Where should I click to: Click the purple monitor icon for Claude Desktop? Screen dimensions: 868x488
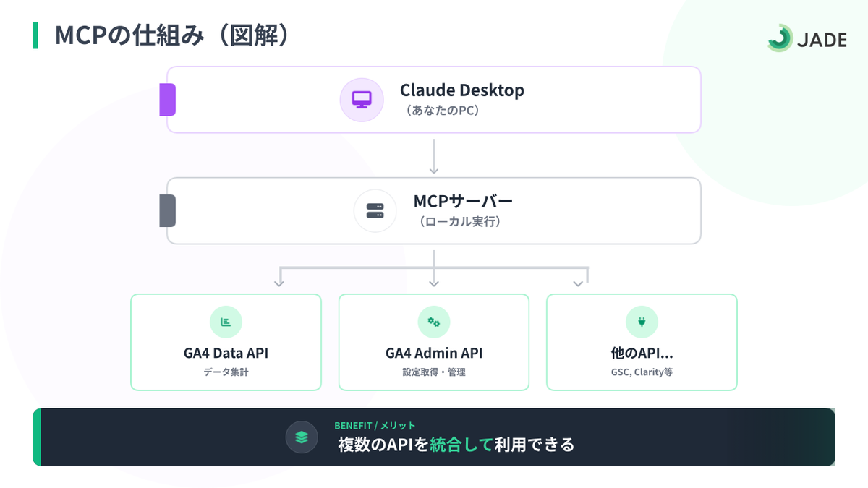(362, 100)
